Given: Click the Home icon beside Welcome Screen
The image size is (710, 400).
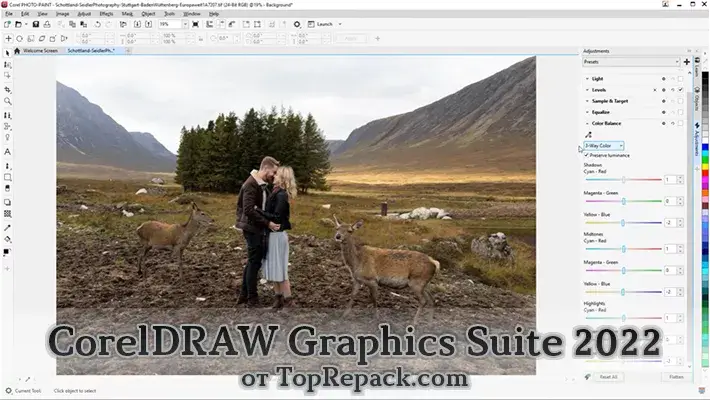Looking at the screenshot, I should (17, 51).
